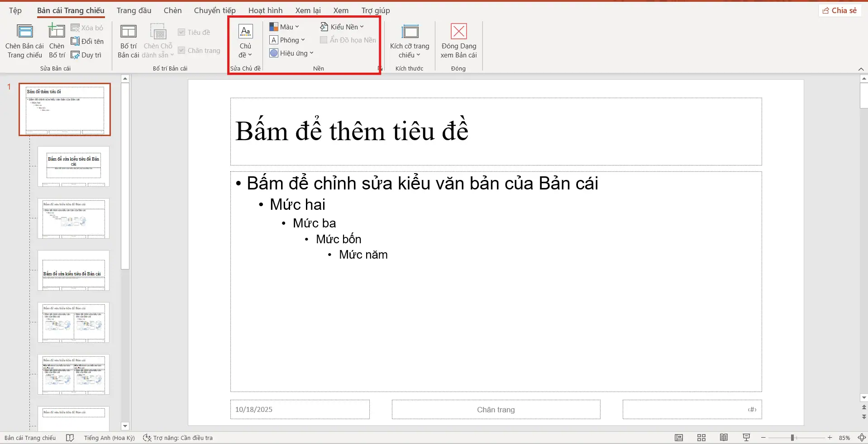Open the Kiểu Nền options

pyautogui.click(x=343, y=26)
